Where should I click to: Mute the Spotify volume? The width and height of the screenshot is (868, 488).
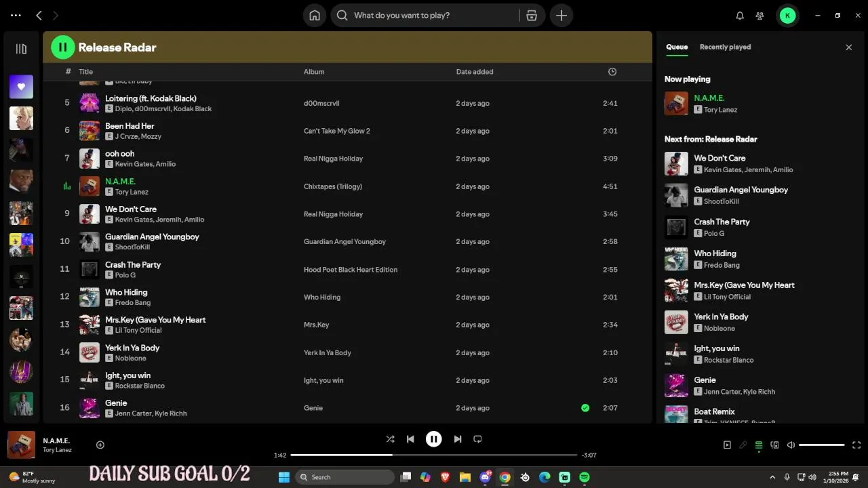tap(791, 445)
